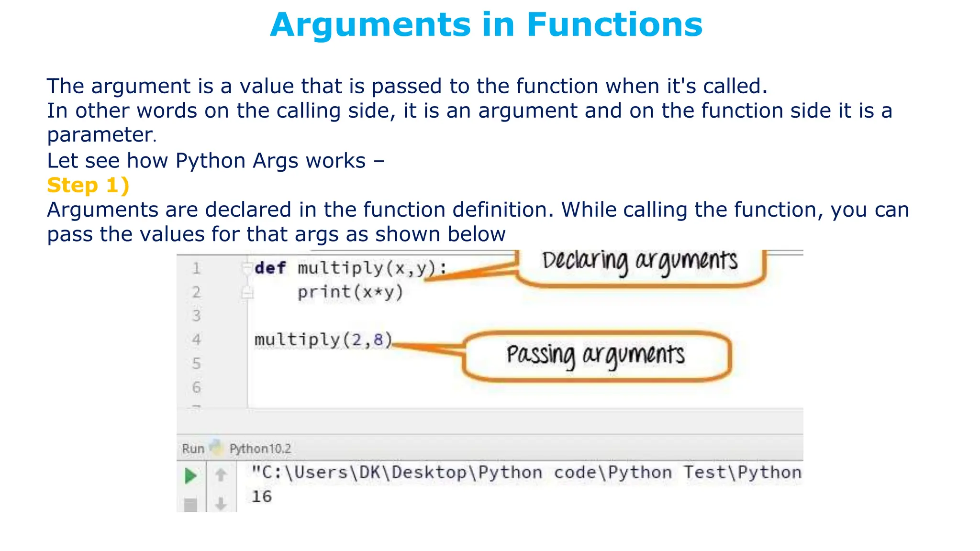This screenshot has width=980, height=551.
Task: Click the green Run play icon
Action: click(190, 476)
